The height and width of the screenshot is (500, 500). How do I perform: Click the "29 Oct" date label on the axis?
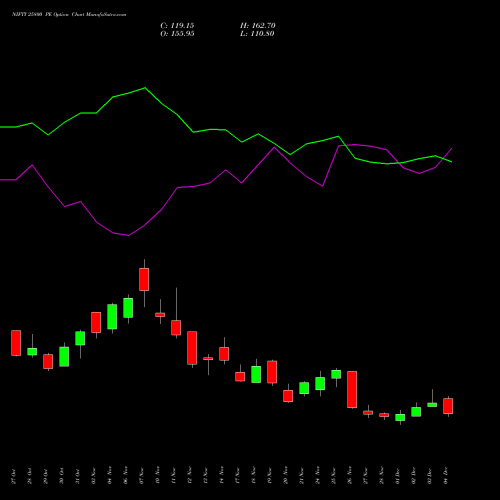[45, 476]
